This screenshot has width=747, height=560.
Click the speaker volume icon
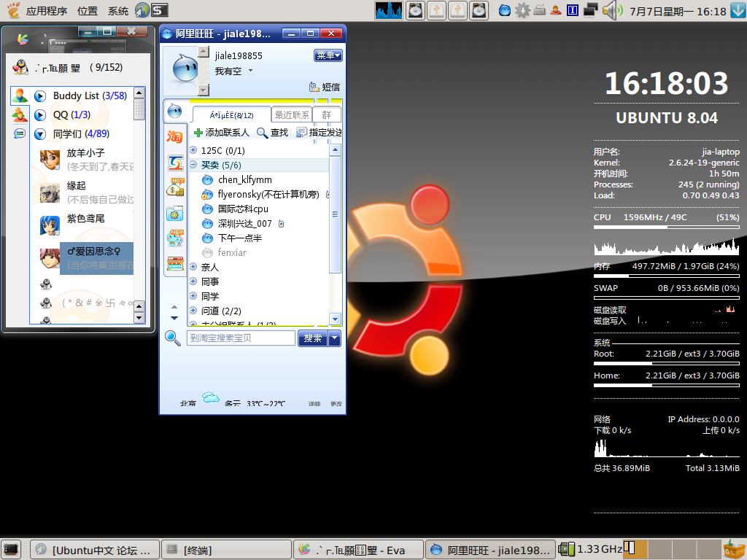(612, 10)
